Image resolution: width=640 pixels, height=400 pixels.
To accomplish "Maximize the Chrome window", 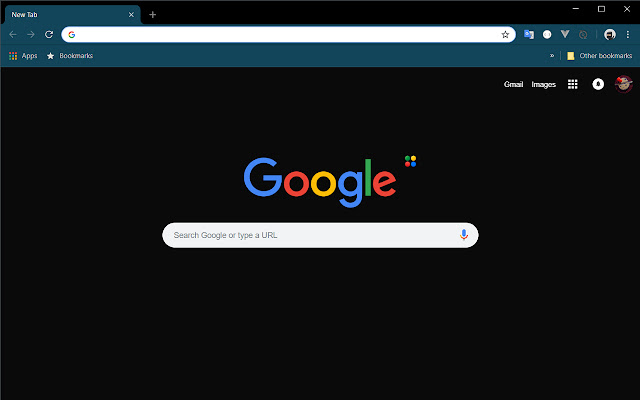I will (x=601, y=9).
